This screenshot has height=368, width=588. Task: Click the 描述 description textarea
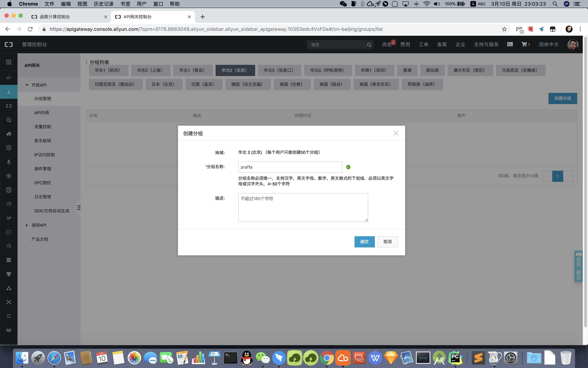pyautogui.click(x=303, y=207)
